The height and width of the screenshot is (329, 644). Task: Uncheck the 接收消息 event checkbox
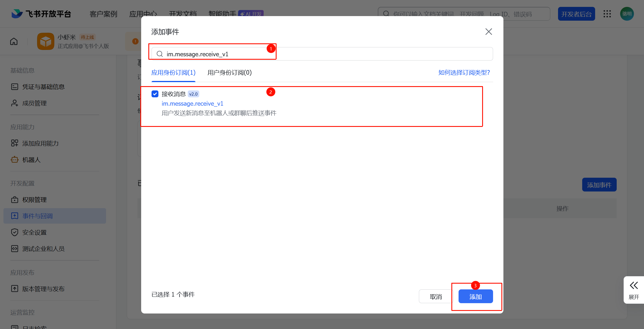coord(155,94)
